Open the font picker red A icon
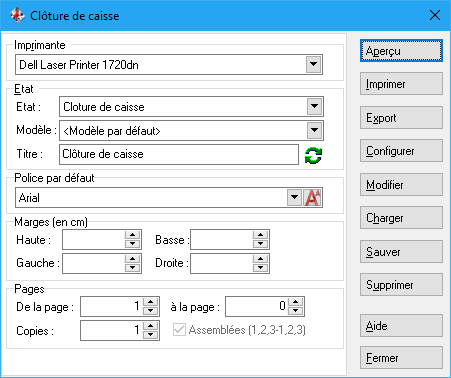The width and height of the screenshot is (451, 378). click(312, 198)
